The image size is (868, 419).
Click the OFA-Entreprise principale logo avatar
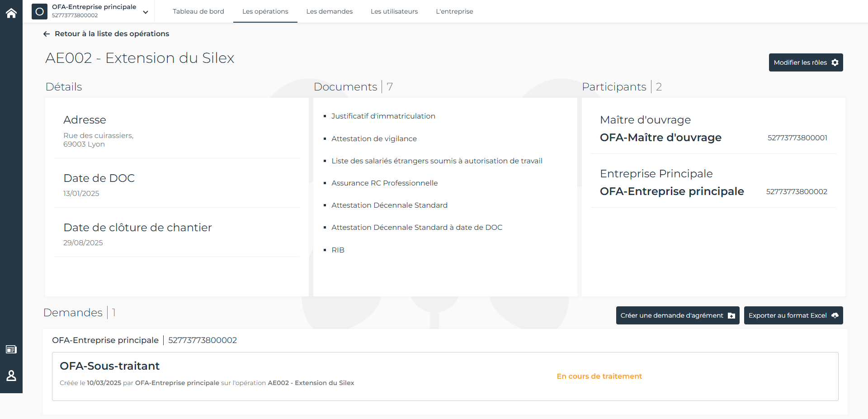(39, 12)
